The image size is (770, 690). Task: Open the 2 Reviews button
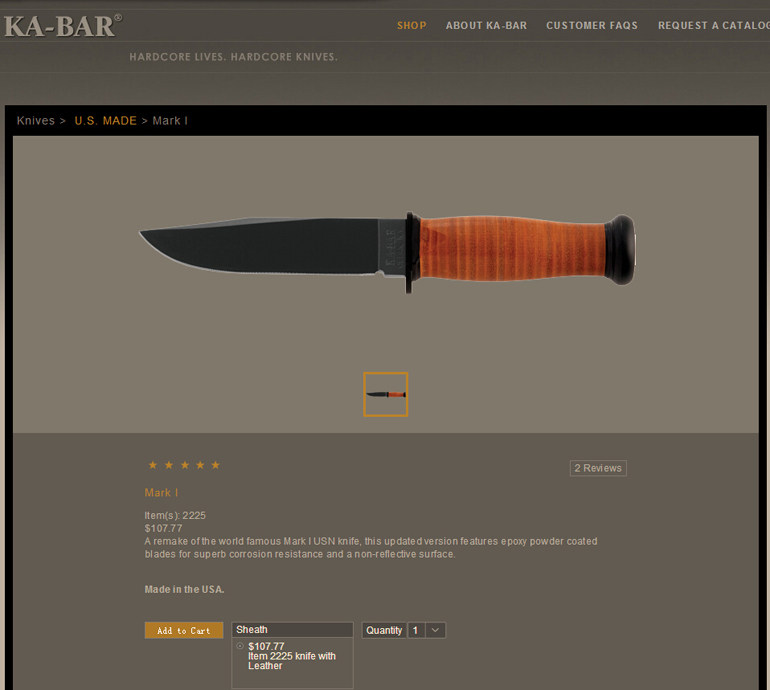pos(598,468)
